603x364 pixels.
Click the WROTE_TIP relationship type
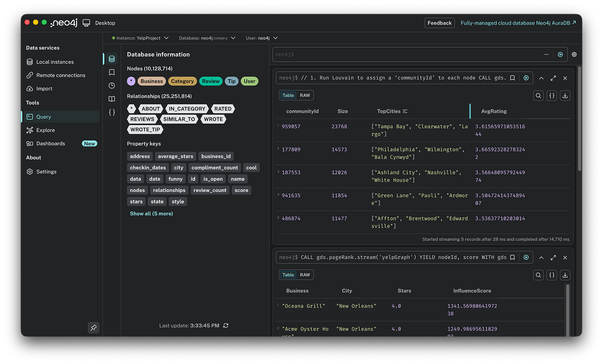click(145, 129)
